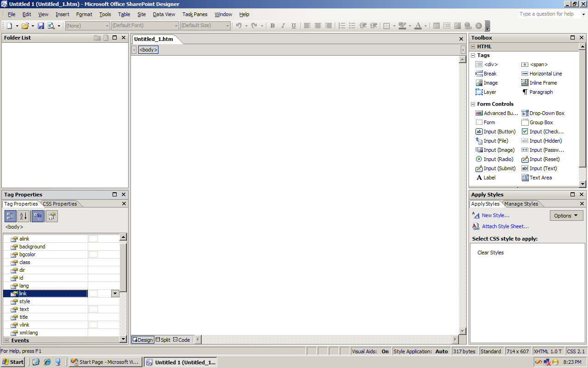Click the Highlight color icon
This screenshot has width=588, height=368.
402,26
